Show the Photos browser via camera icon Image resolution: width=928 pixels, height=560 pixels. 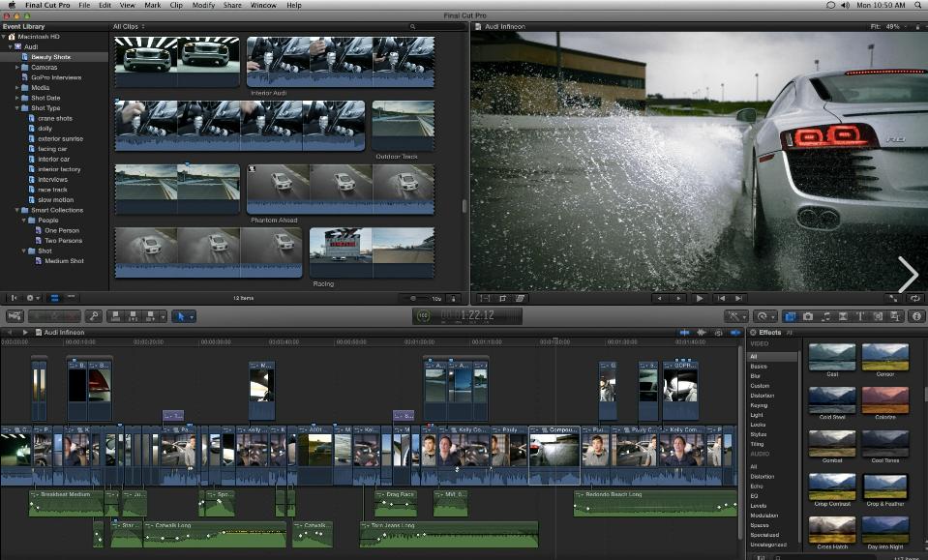coord(807,316)
